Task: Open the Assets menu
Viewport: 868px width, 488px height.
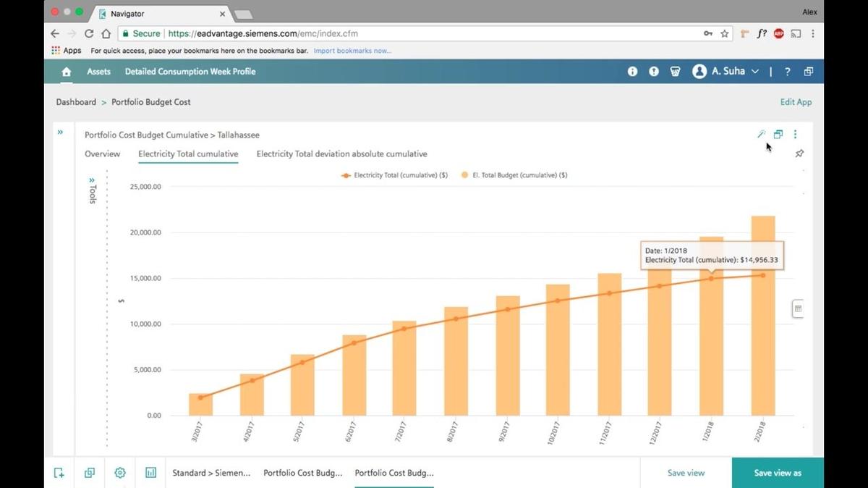Action: [x=99, y=72]
